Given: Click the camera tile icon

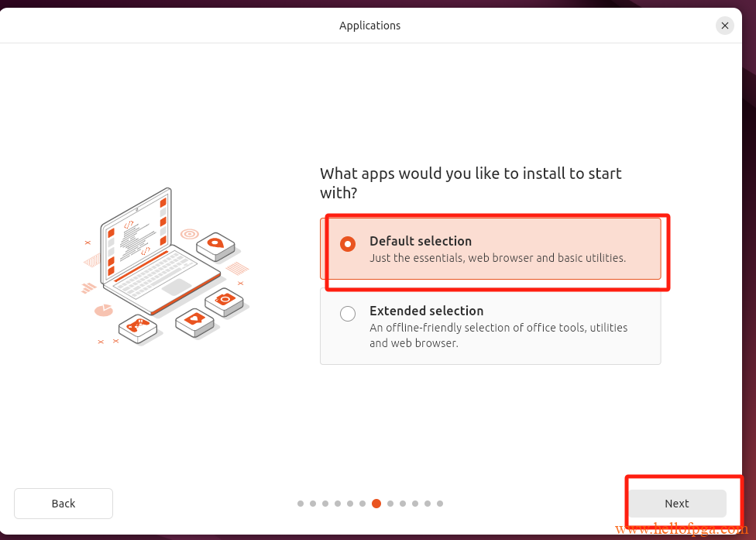Looking at the screenshot, I should [x=224, y=302].
